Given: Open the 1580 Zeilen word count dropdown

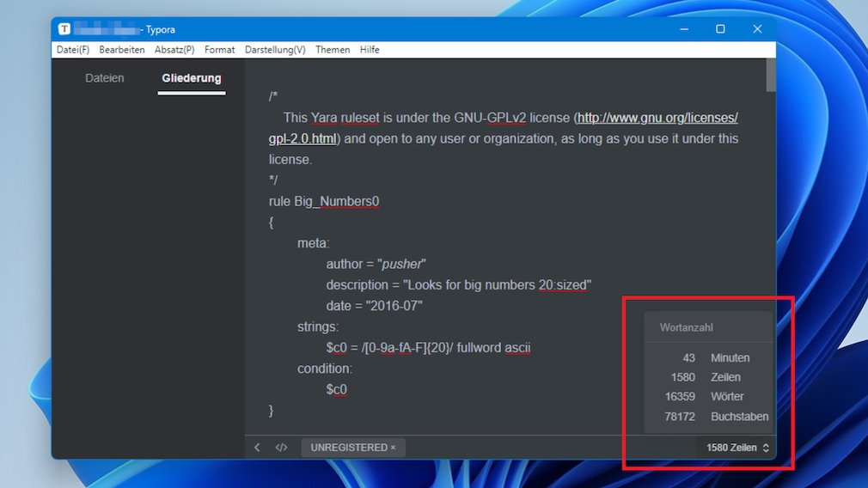Looking at the screenshot, I should click(x=737, y=448).
